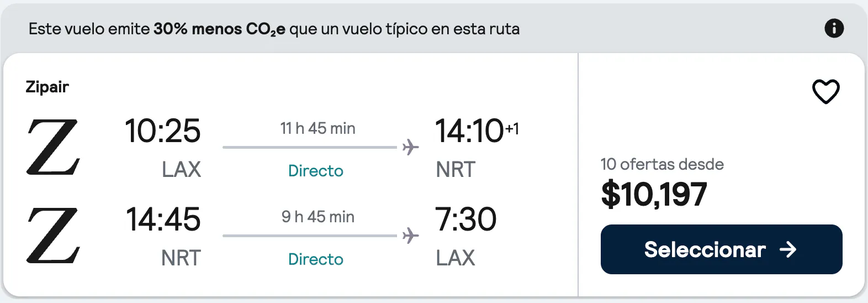Click the 14:45 return departure time
The image size is (868, 303).
click(x=163, y=220)
